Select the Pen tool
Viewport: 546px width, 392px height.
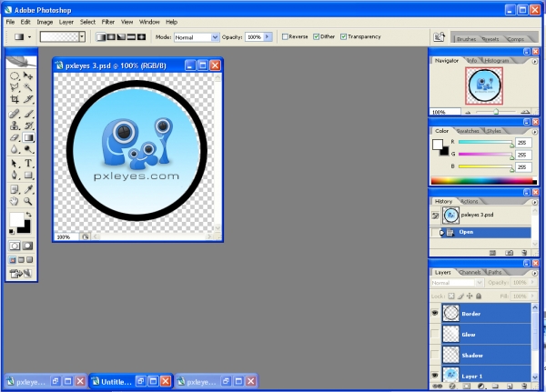click(15, 175)
